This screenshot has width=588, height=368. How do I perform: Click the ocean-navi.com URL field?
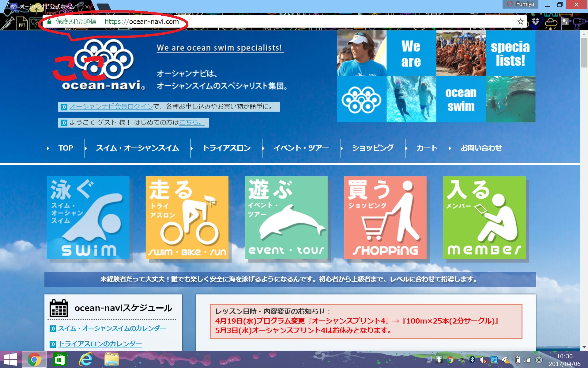pos(142,21)
